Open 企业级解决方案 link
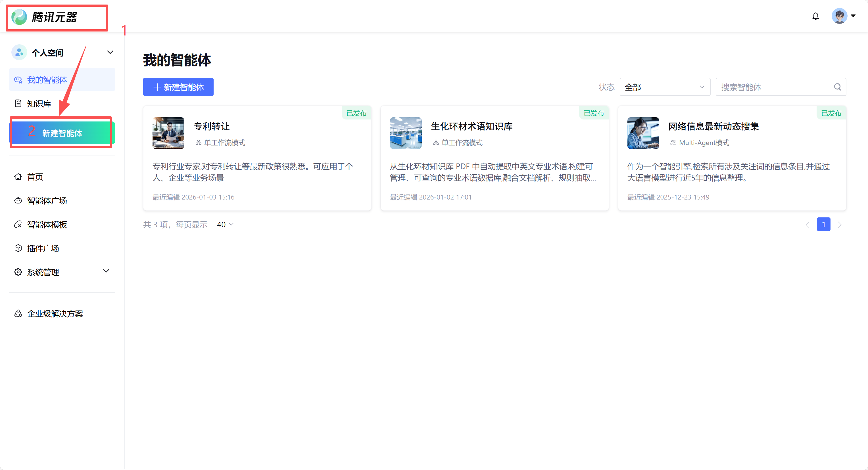 tap(55, 314)
